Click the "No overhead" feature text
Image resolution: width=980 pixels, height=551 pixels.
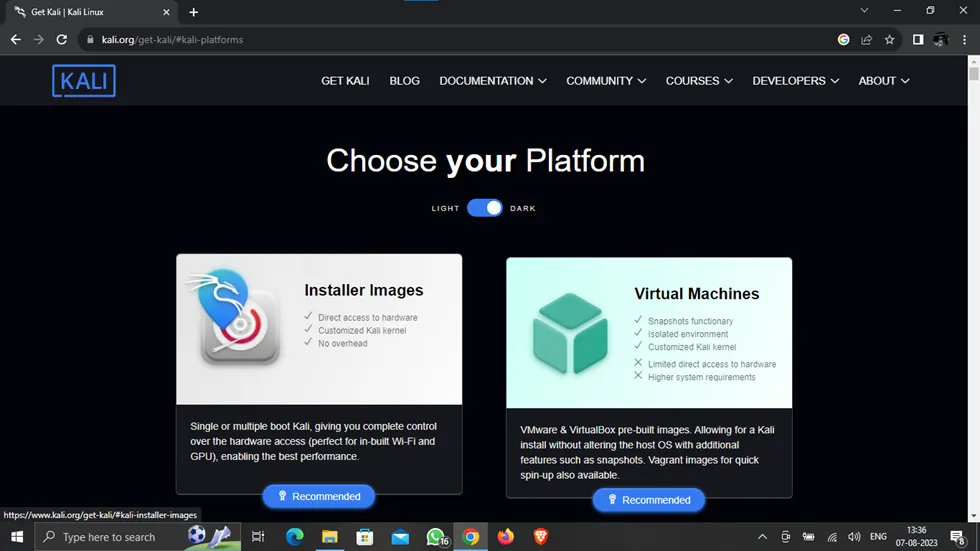click(x=342, y=344)
